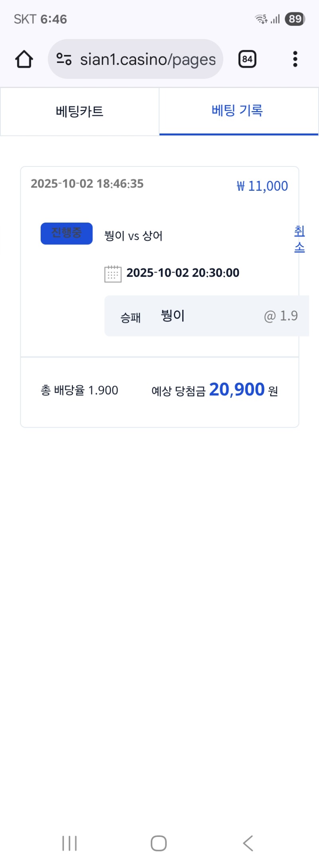This screenshot has height=868, width=319.
Task: Open the browser three-dot menu
Action: pyautogui.click(x=295, y=59)
